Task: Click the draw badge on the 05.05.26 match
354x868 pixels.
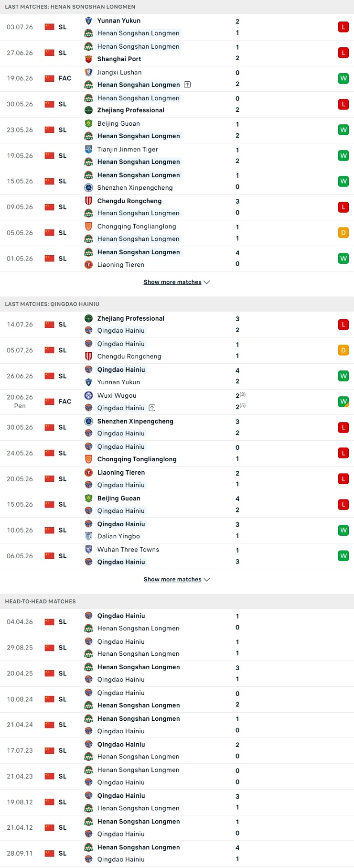Action: [343, 233]
